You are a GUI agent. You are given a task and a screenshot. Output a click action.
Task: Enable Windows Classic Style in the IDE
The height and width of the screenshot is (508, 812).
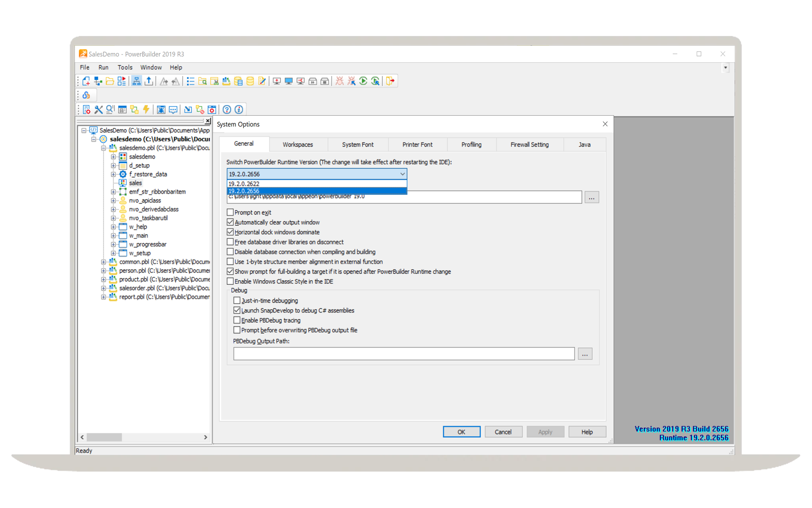click(x=230, y=281)
